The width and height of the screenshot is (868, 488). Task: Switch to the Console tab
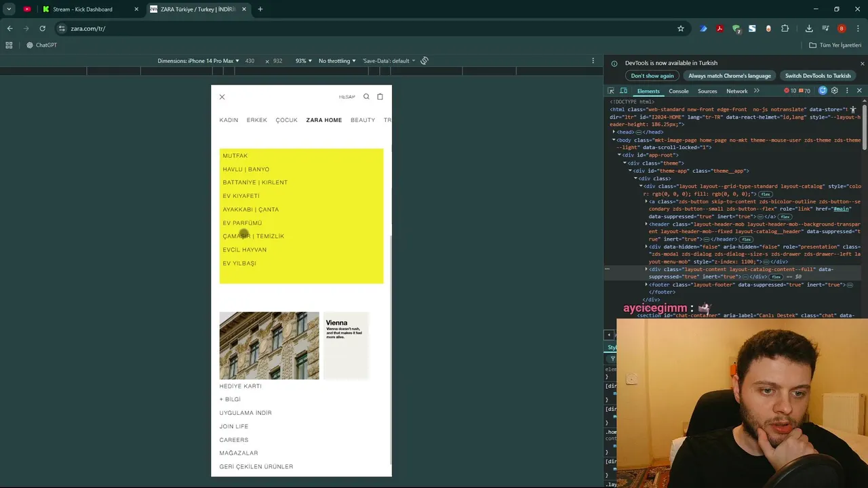click(x=679, y=91)
